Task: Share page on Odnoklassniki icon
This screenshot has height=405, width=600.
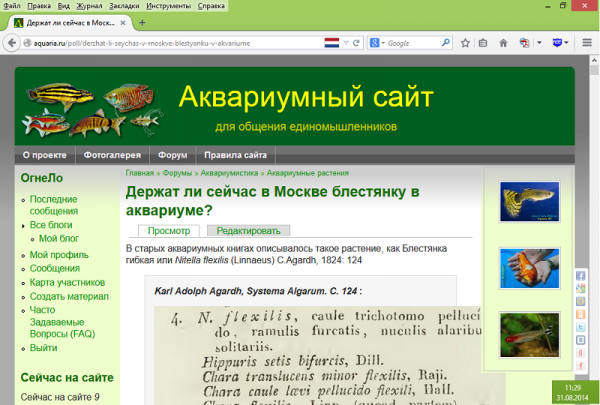Action: pos(580,314)
